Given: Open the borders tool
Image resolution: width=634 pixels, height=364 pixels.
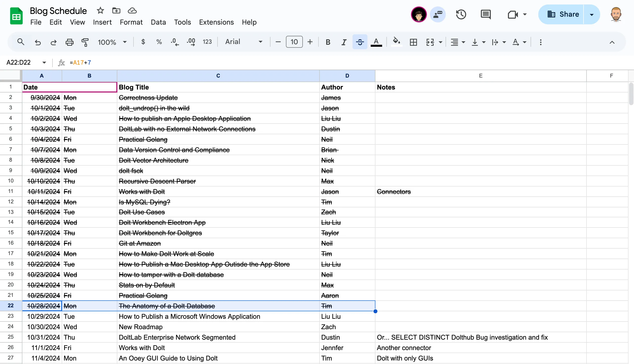Looking at the screenshot, I should point(413,42).
